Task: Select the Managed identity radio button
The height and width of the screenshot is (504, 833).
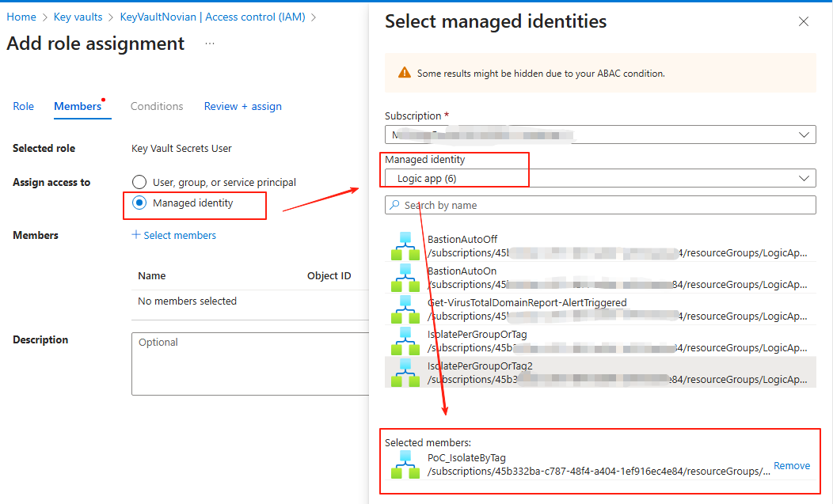Action: coord(139,203)
